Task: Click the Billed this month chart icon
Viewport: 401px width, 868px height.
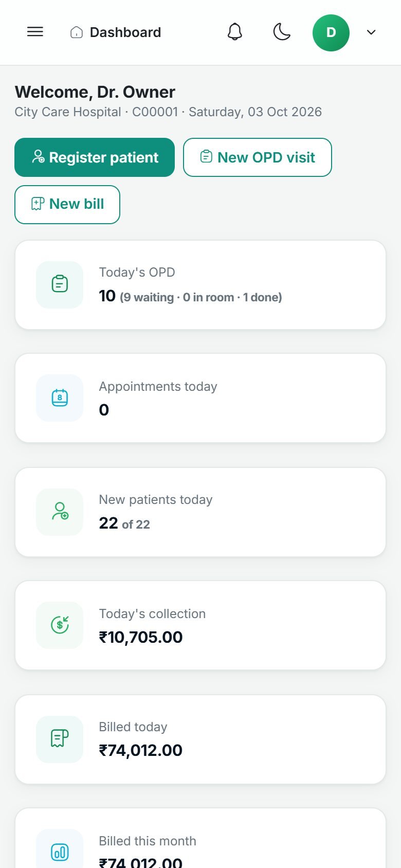Action: tap(60, 852)
